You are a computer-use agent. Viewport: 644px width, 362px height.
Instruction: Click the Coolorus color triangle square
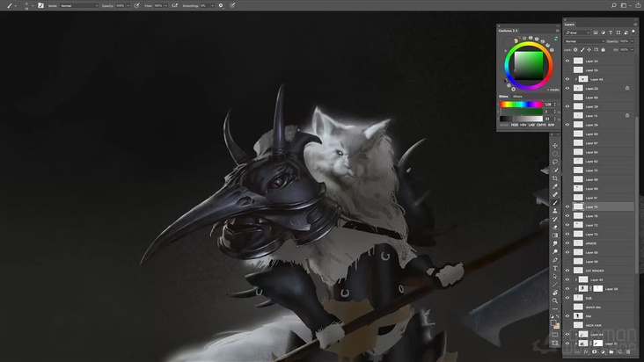[x=529, y=66]
